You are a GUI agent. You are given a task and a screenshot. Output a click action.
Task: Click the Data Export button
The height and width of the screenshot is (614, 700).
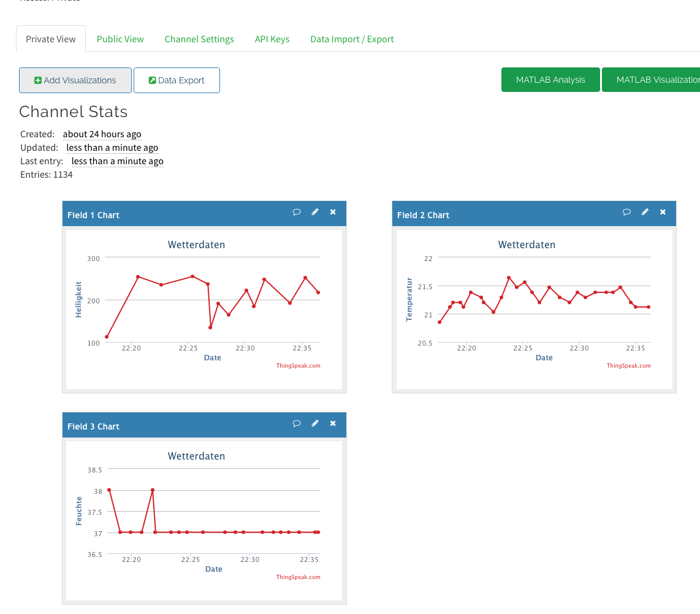pos(177,80)
